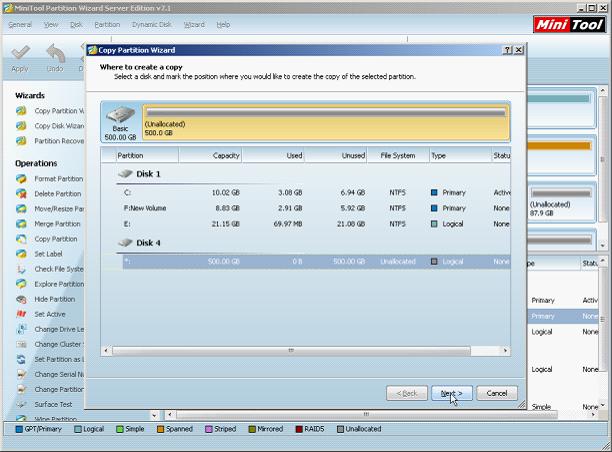Viewport: 612px width, 452px height.
Task: Click the Copy Disk Wizard icon
Action: 21,126
